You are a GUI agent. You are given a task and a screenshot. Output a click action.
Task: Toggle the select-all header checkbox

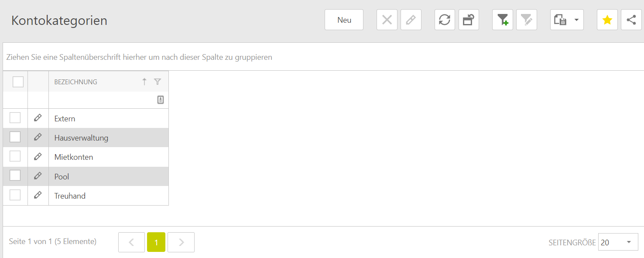18,82
